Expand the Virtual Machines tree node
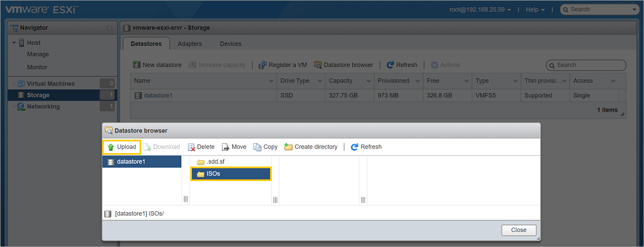 pyautogui.click(x=13, y=83)
